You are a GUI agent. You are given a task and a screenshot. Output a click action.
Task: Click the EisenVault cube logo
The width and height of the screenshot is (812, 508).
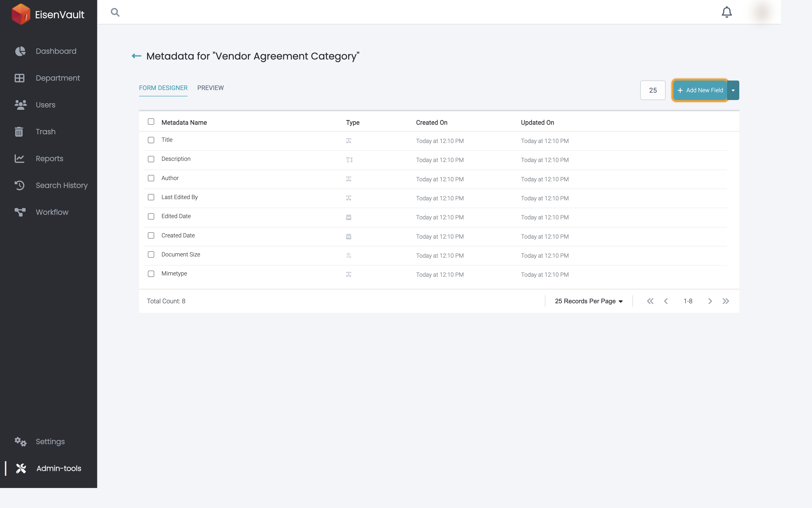tap(21, 14)
